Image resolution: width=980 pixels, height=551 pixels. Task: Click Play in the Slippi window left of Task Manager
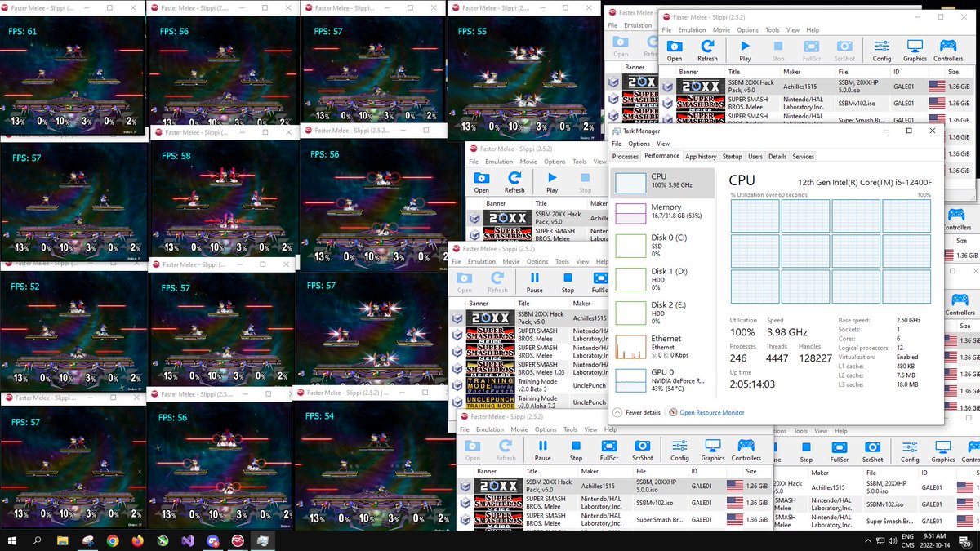pyautogui.click(x=552, y=182)
